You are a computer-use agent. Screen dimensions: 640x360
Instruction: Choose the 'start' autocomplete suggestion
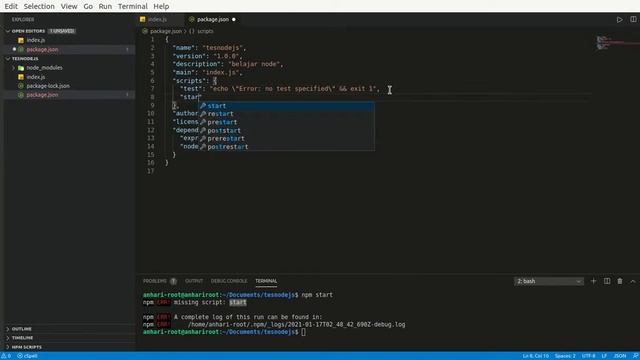(x=287, y=106)
